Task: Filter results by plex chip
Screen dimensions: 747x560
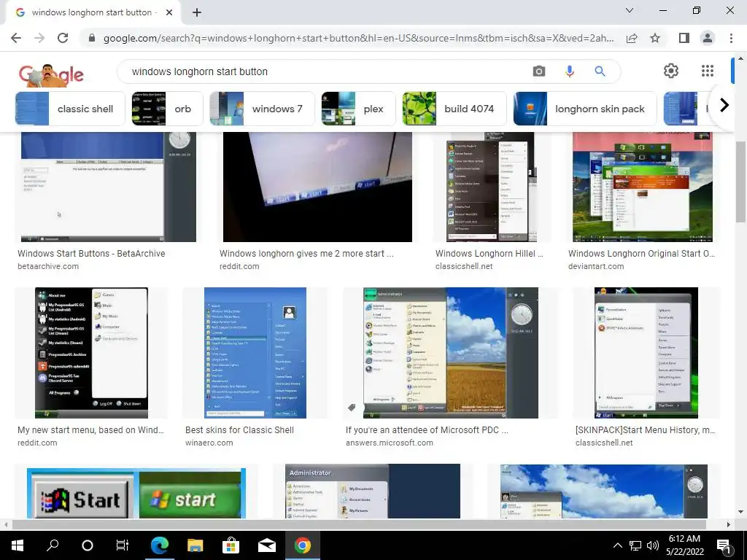Action: point(358,109)
